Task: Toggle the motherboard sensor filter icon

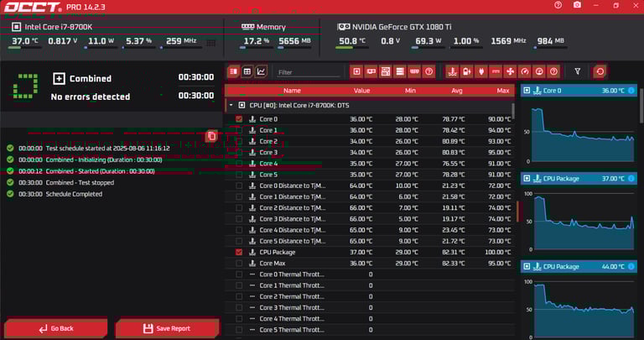Action: (x=385, y=71)
